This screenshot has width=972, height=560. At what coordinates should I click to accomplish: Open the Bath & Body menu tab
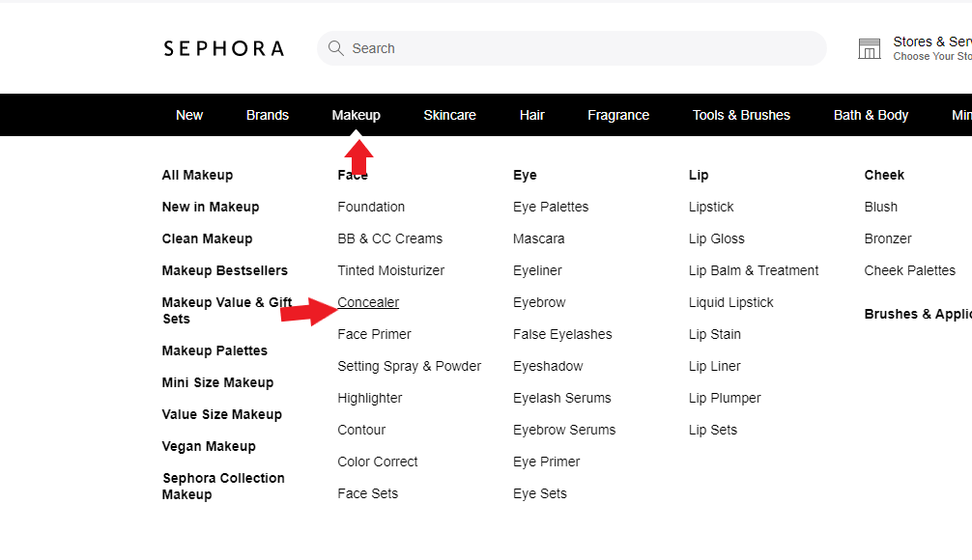[871, 115]
